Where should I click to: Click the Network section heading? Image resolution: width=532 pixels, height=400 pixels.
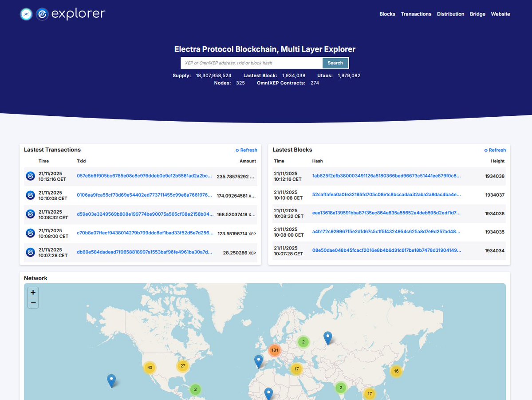[x=35, y=278]
